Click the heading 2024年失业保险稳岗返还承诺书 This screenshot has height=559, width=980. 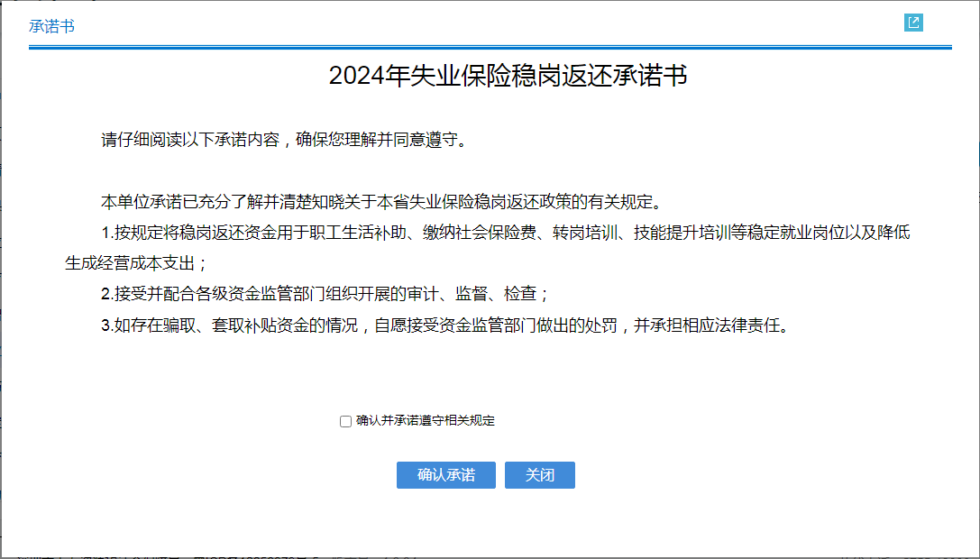[x=508, y=76]
